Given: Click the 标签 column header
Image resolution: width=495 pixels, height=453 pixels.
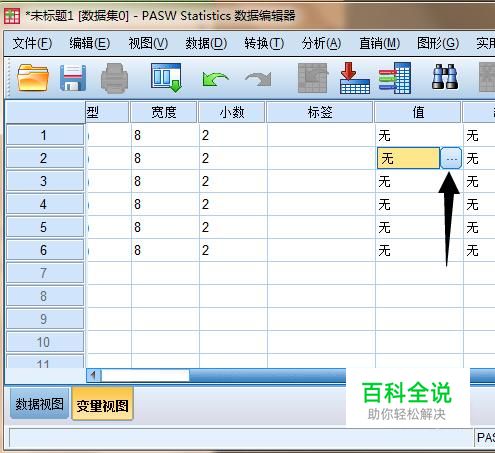Looking at the screenshot, I should [x=320, y=112].
